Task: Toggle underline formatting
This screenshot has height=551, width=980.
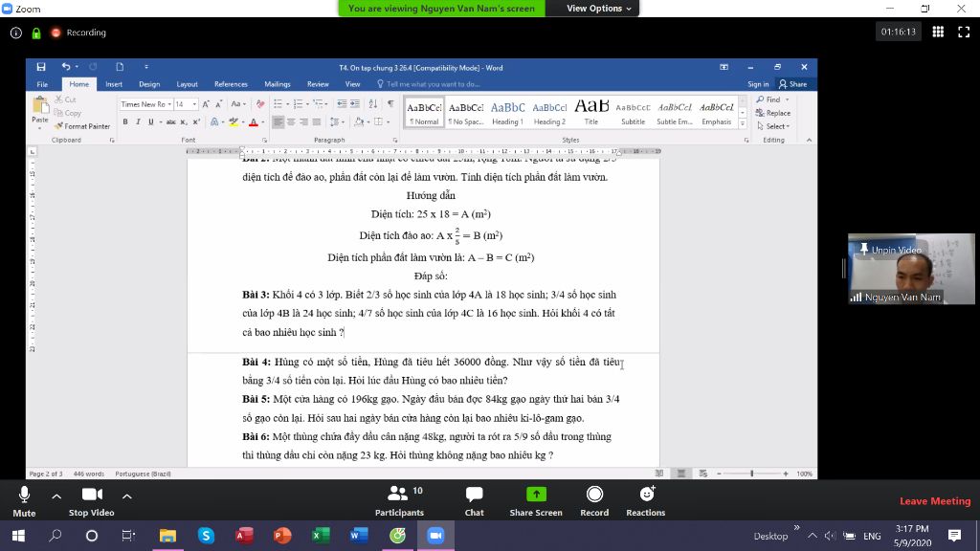Action: (x=150, y=121)
